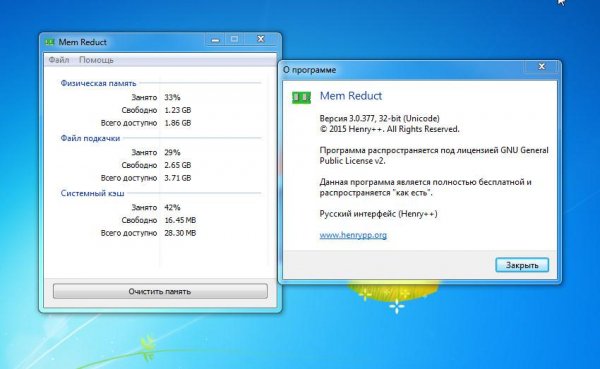Image resolution: width=600 pixels, height=369 pixels.
Task: Click the Закрыть button in About dialog
Action: [522, 265]
